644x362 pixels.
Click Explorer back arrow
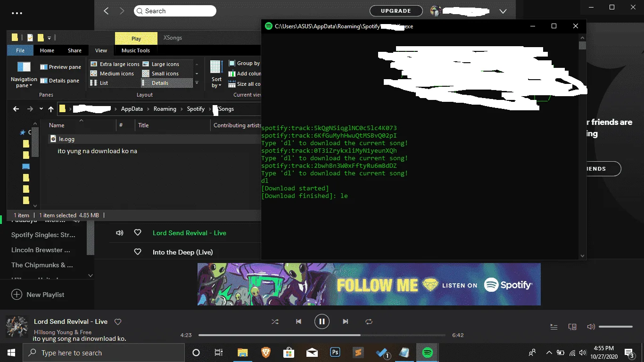click(x=16, y=109)
